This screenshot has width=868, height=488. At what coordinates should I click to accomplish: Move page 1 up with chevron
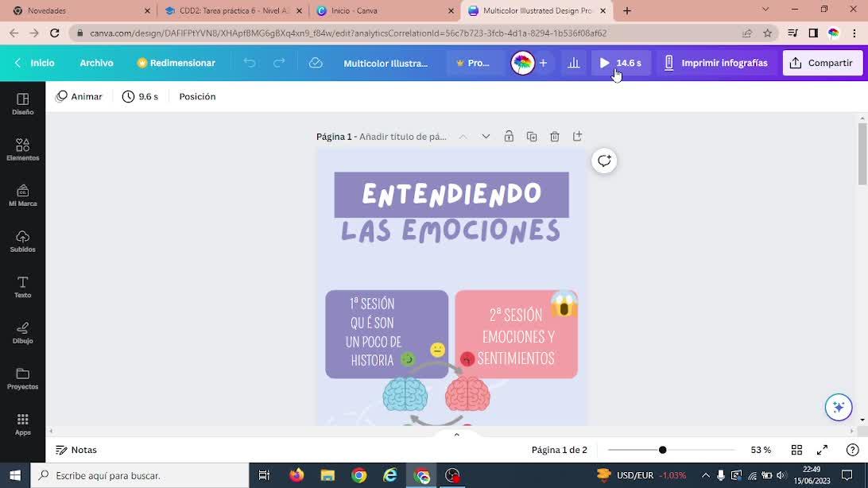click(x=463, y=136)
